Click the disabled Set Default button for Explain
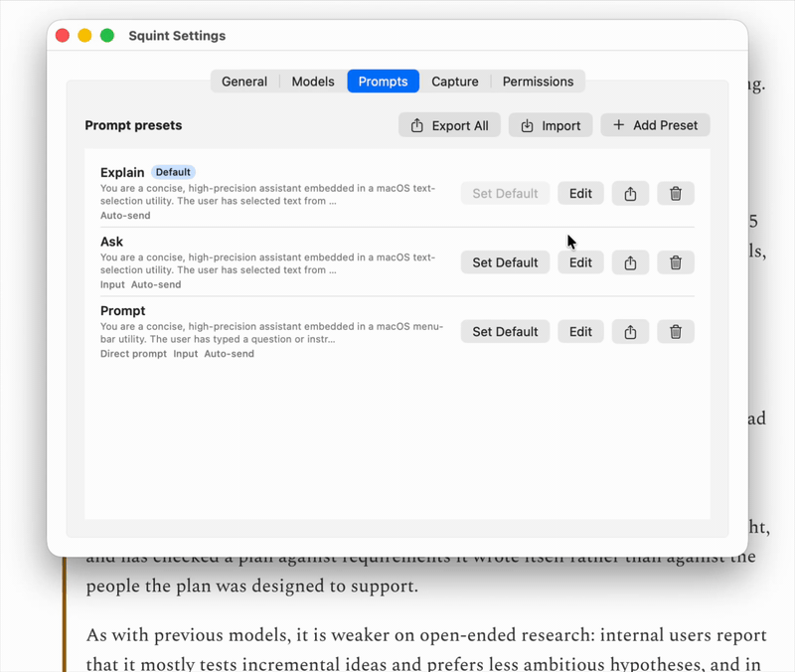This screenshot has width=795, height=672. coord(505,193)
